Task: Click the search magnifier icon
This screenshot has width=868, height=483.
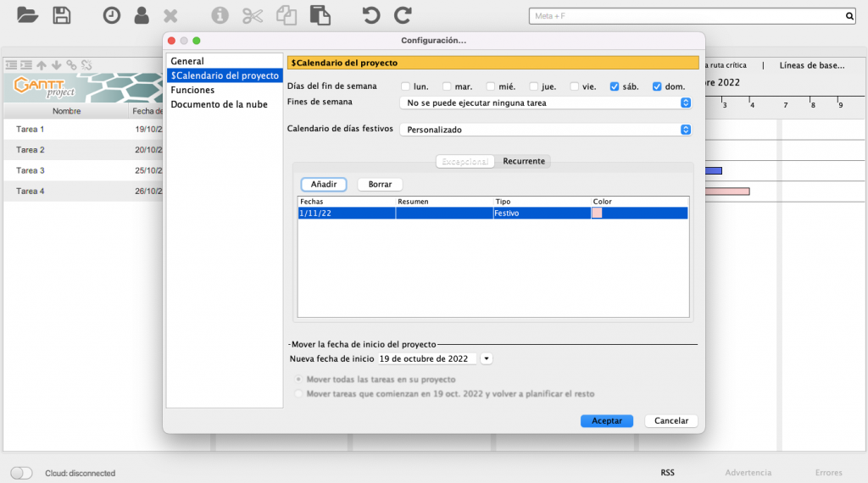Action: (849, 15)
